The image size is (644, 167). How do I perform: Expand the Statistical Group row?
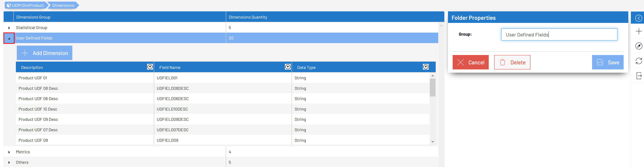9,28
